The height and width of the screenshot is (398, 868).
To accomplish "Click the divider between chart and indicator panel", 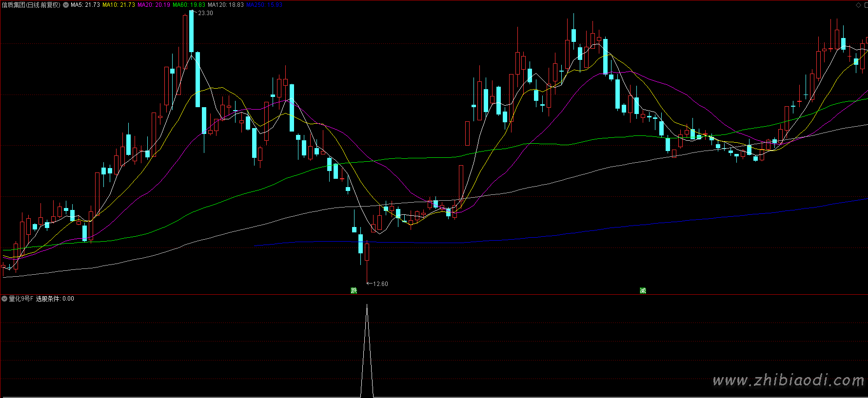I will [434, 294].
